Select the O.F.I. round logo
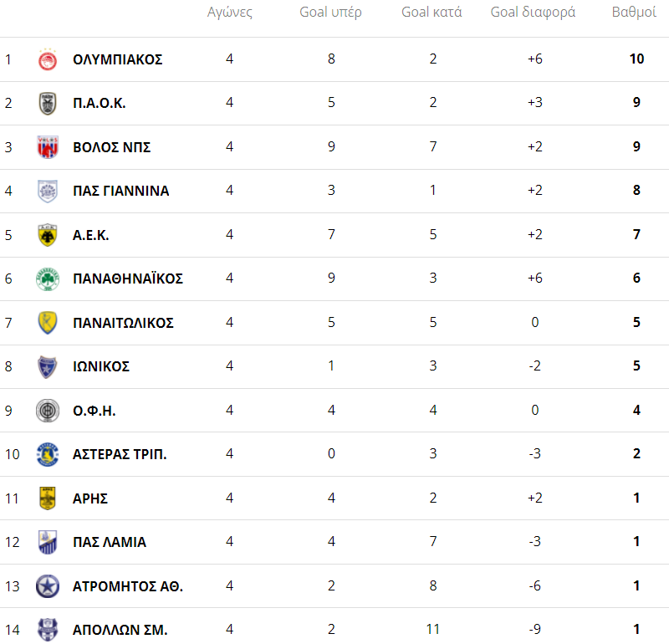 (x=48, y=411)
